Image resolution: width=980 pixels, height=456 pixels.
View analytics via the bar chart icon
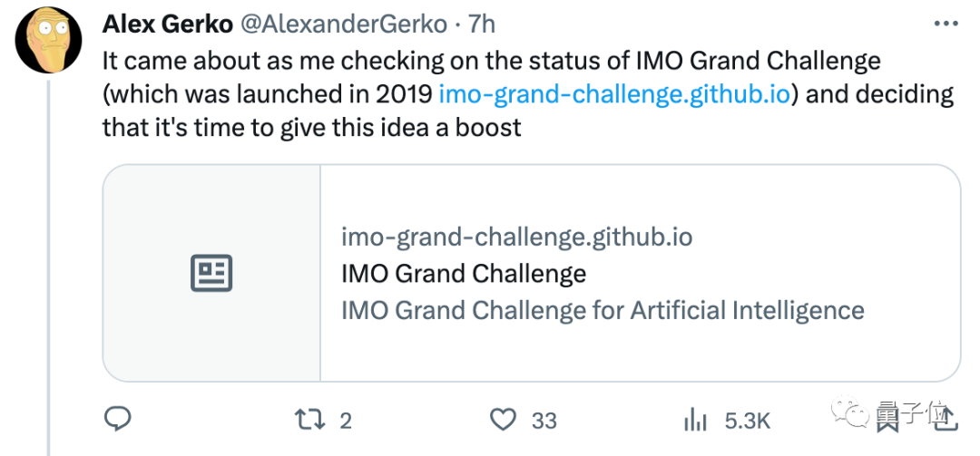[695, 420]
